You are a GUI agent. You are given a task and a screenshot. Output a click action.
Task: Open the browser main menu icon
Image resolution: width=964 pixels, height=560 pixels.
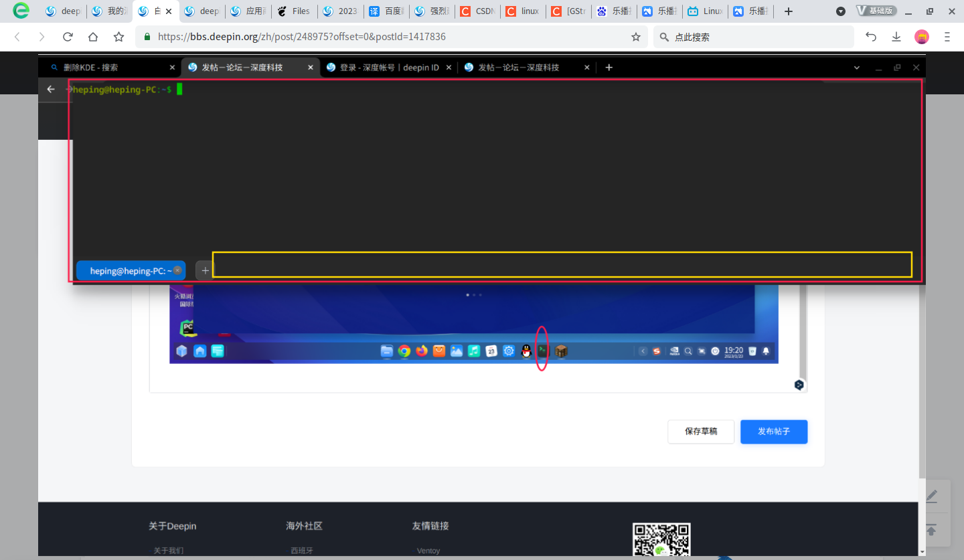point(947,37)
